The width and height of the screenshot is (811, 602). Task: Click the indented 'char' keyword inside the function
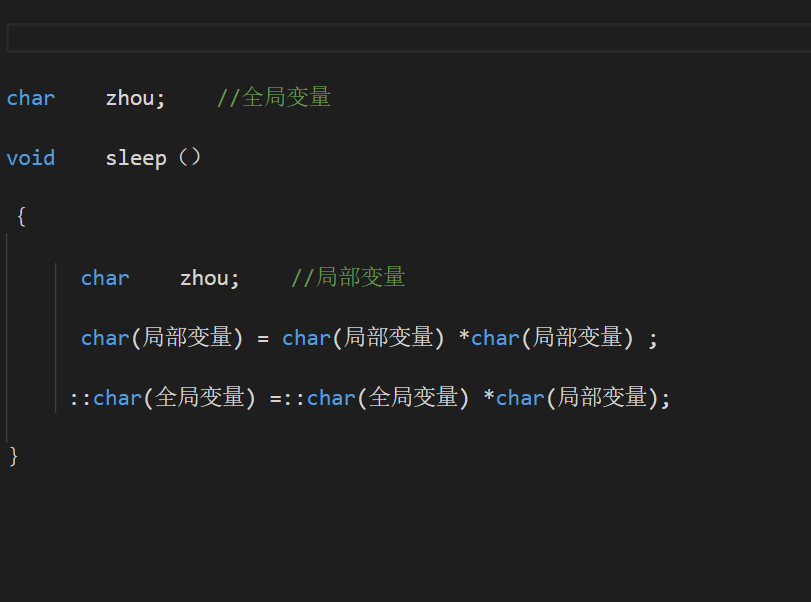[x=105, y=278]
